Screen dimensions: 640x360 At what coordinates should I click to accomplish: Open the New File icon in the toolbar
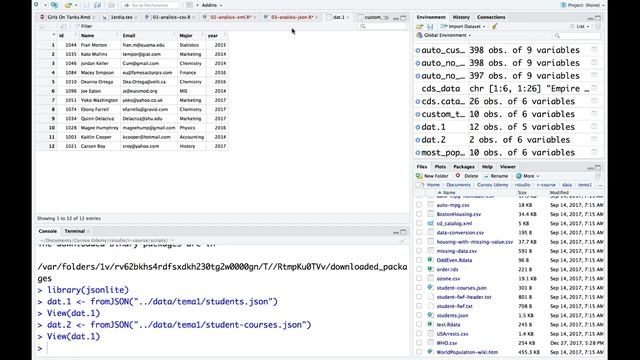click(x=37, y=5)
